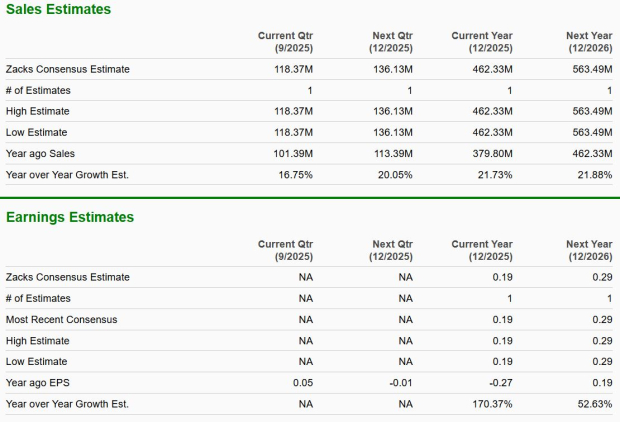Click the 16.75% sales growth value
Viewport: 620px width, 422px height.
click(296, 175)
